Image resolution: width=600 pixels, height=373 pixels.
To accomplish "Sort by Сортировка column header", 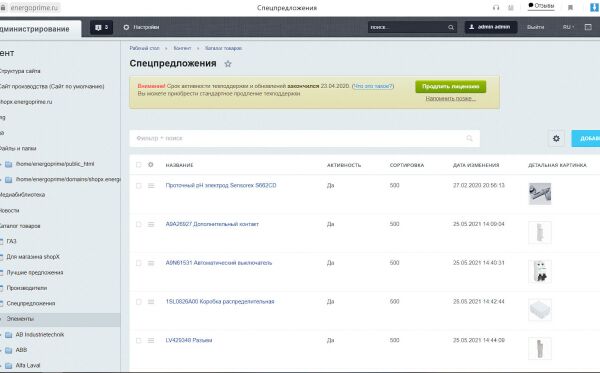I will point(407,165).
